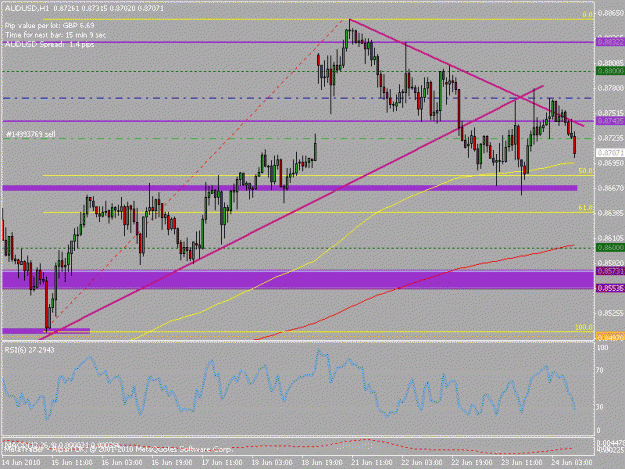
Task: Select the Fibonacci 61.8 level label
Action: [585, 208]
